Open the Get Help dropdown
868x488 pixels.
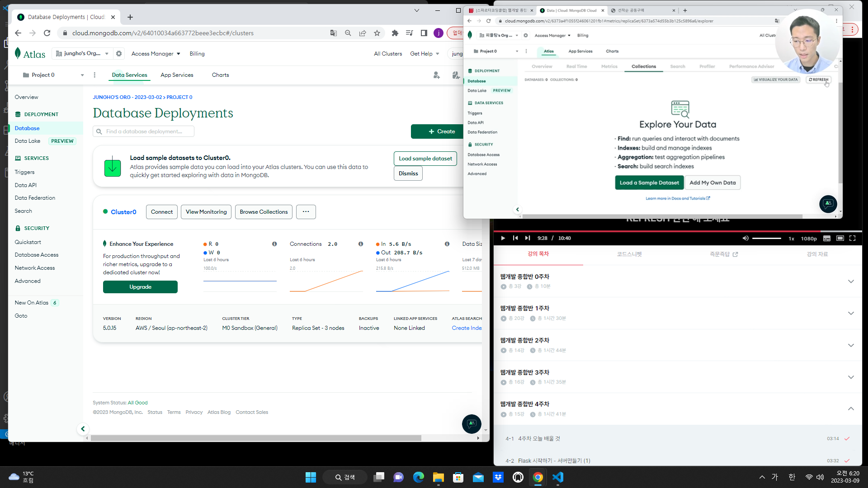[425, 54]
